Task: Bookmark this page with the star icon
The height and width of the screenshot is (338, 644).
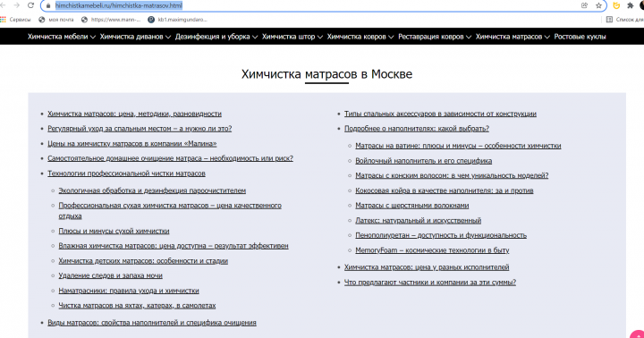Action: tap(598, 5)
